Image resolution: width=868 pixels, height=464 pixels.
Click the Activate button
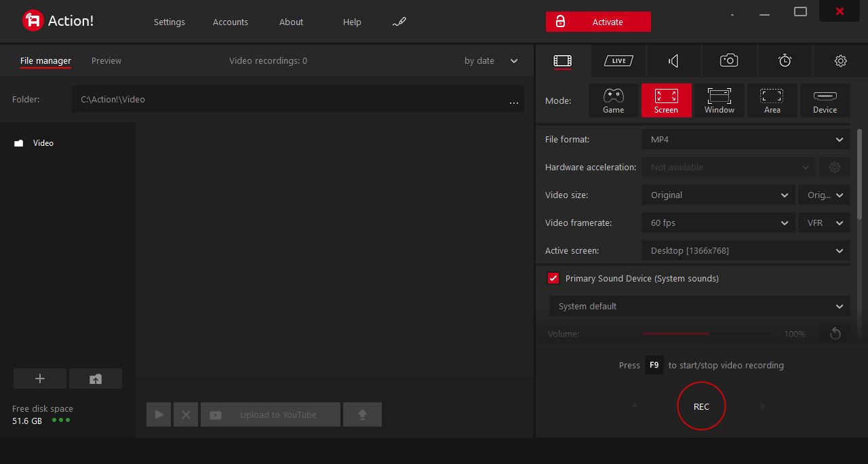[598, 22]
